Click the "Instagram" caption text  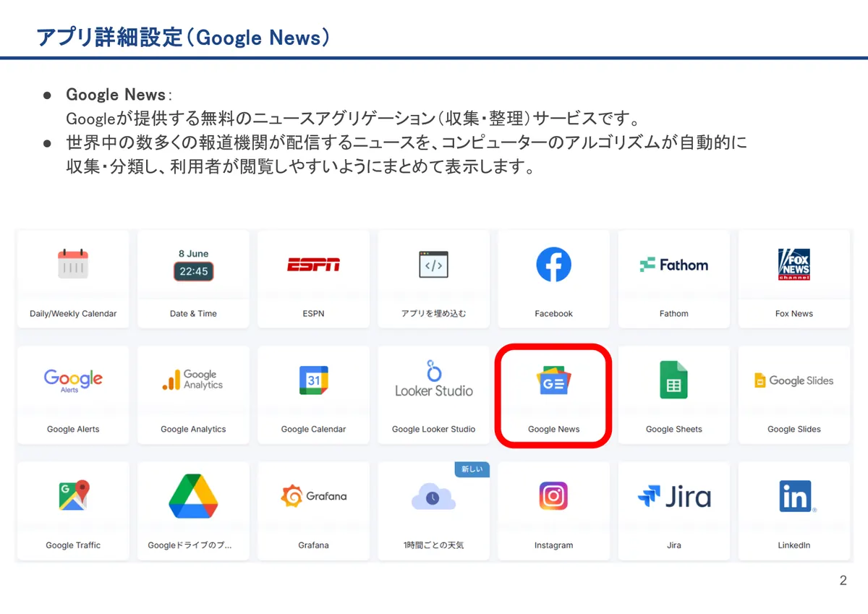(553, 545)
